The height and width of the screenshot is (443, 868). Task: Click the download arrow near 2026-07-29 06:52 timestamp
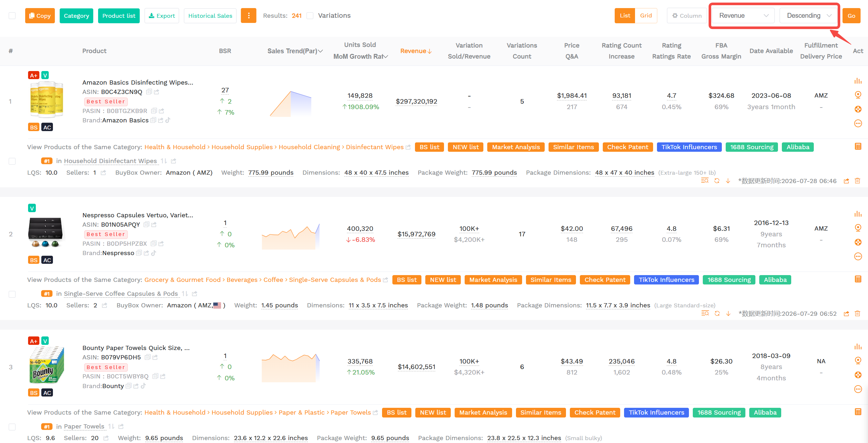click(x=728, y=314)
